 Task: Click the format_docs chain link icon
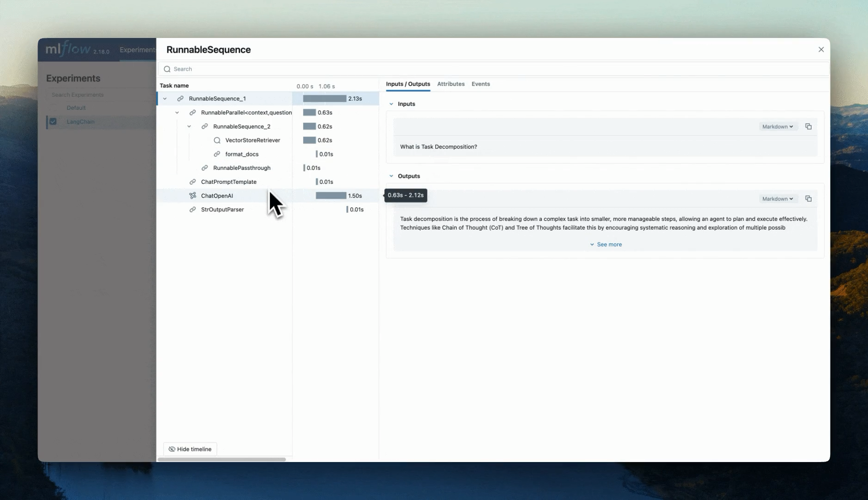coord(217,154)
